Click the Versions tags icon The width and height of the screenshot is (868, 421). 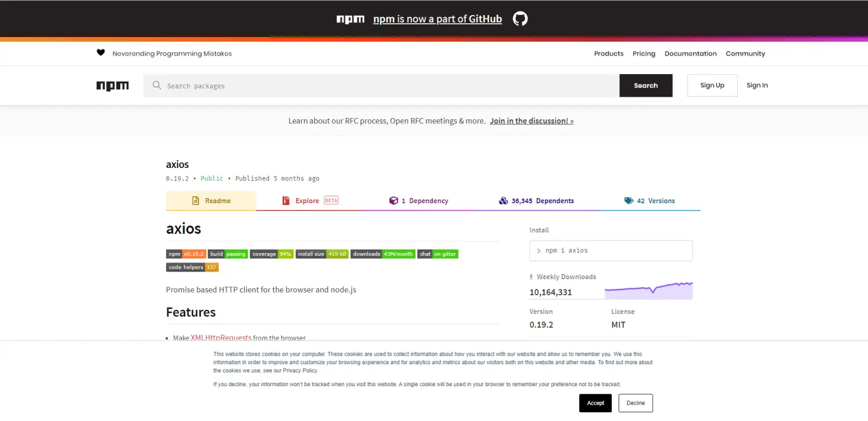[629, 201]
